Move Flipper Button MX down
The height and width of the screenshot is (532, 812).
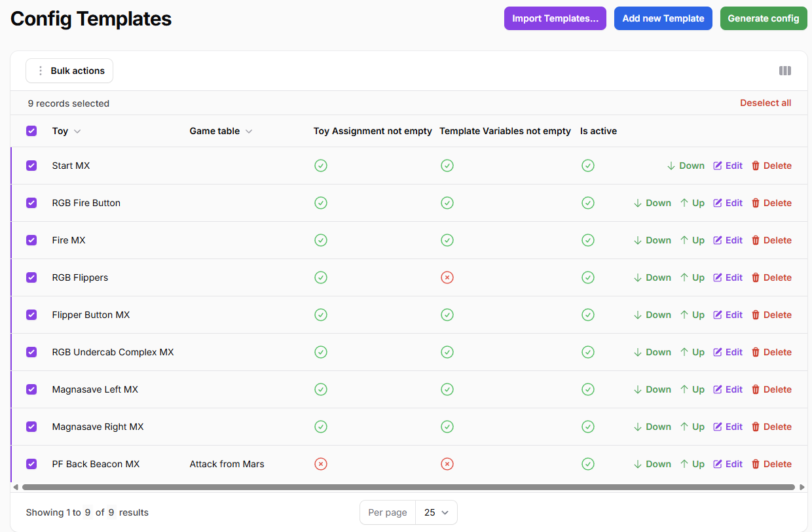tap(652, 315)
